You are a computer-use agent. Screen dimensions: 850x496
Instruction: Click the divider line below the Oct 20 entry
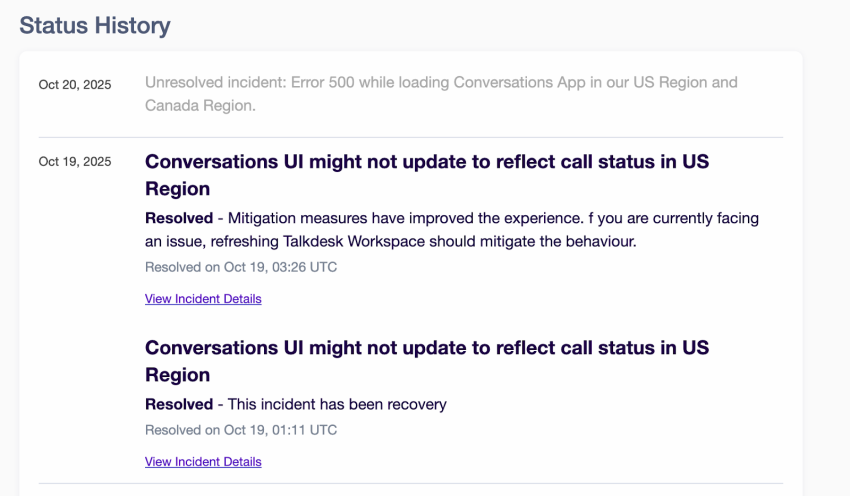point(410,137)
